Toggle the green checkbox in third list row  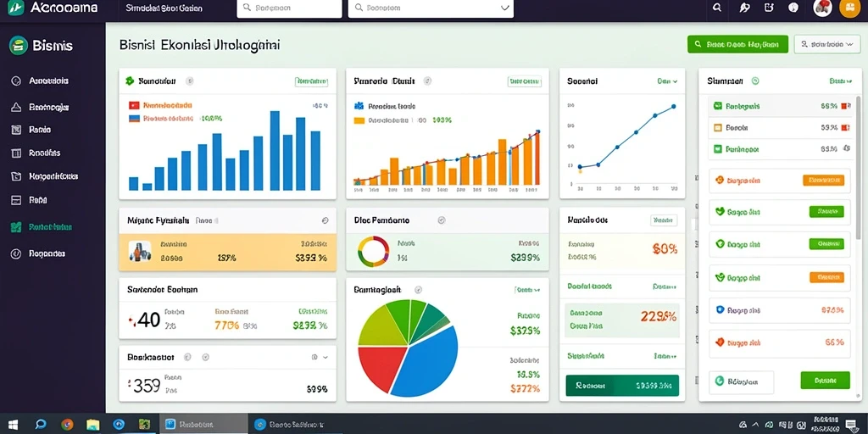(717, 149)
